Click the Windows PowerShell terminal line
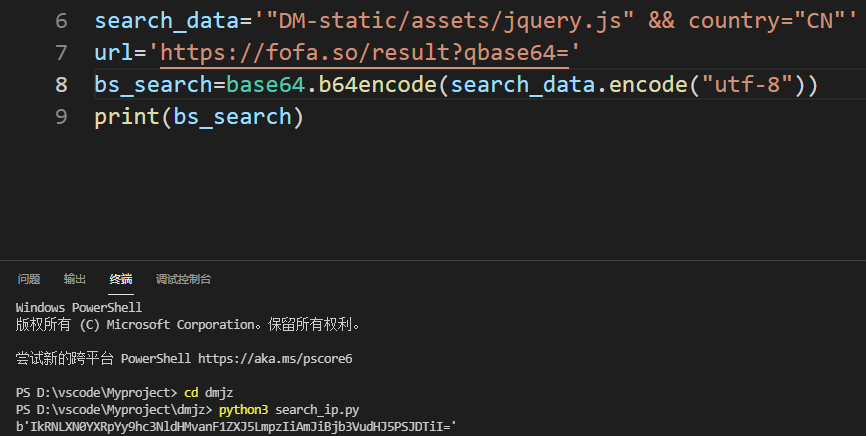 click(x=79, y=307)
